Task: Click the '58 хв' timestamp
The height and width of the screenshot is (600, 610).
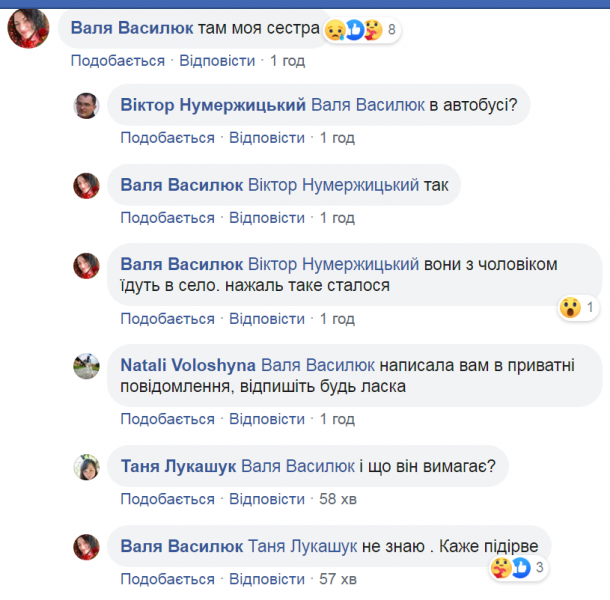Action: 337,499
